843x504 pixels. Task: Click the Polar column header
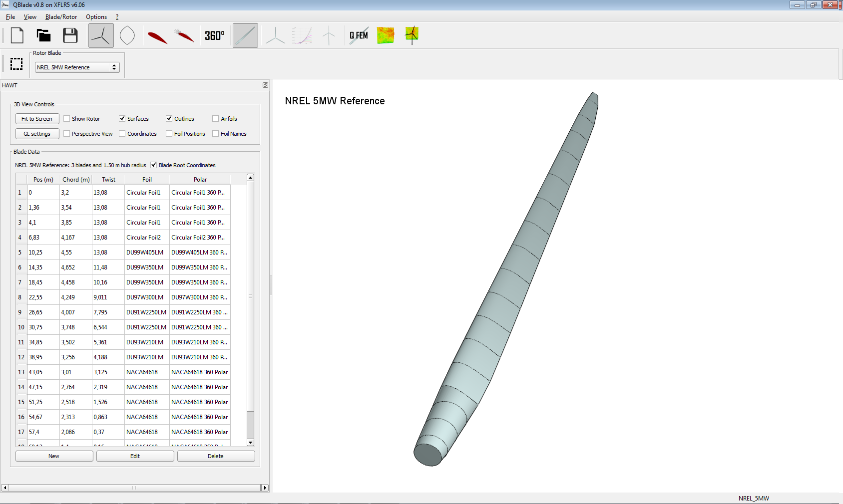click(x=200, y=180)
